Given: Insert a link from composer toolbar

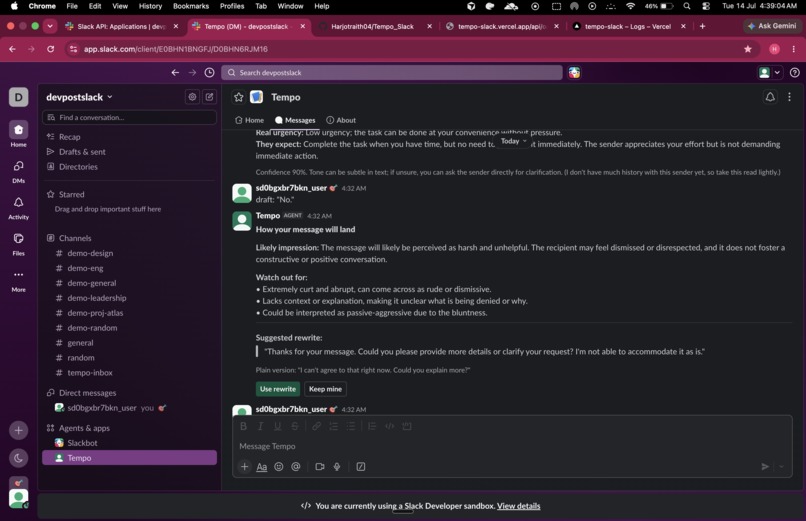Looking at the screenshot, I should [x=317, y=426].
